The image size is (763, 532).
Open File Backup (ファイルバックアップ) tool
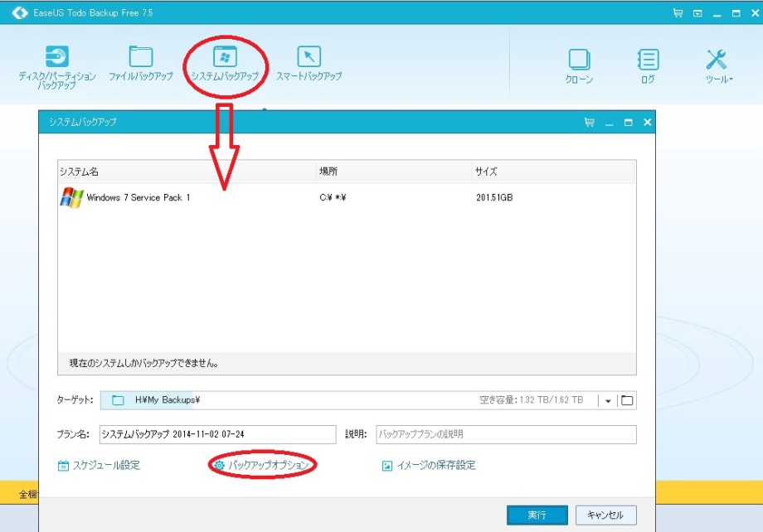[x=141, y=65]
